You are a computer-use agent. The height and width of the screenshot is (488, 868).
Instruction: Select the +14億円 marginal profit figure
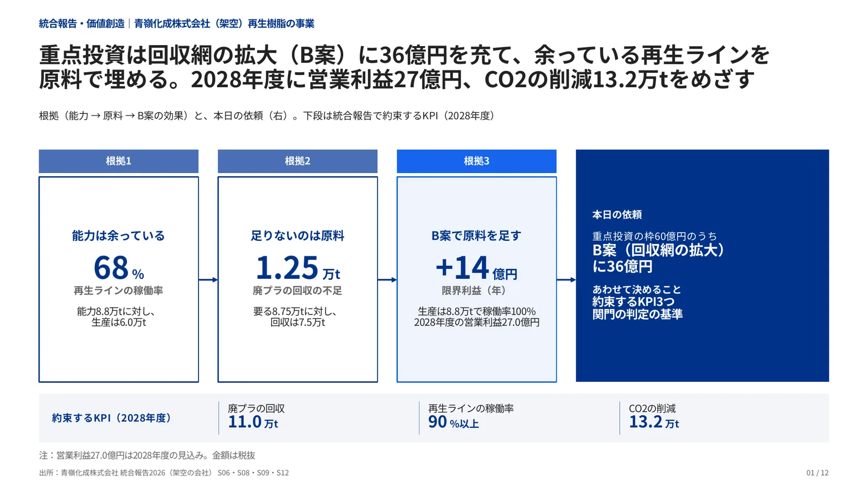[476, 268]
